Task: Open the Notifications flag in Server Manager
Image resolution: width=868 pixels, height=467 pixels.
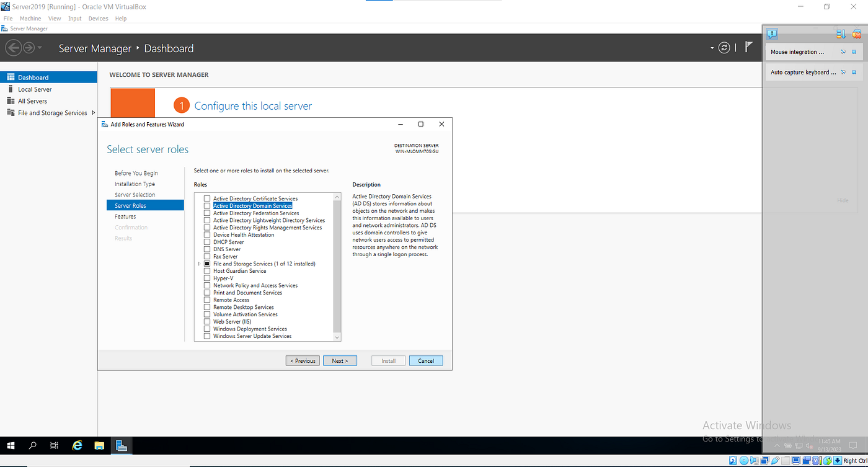Action: point(748,47)
